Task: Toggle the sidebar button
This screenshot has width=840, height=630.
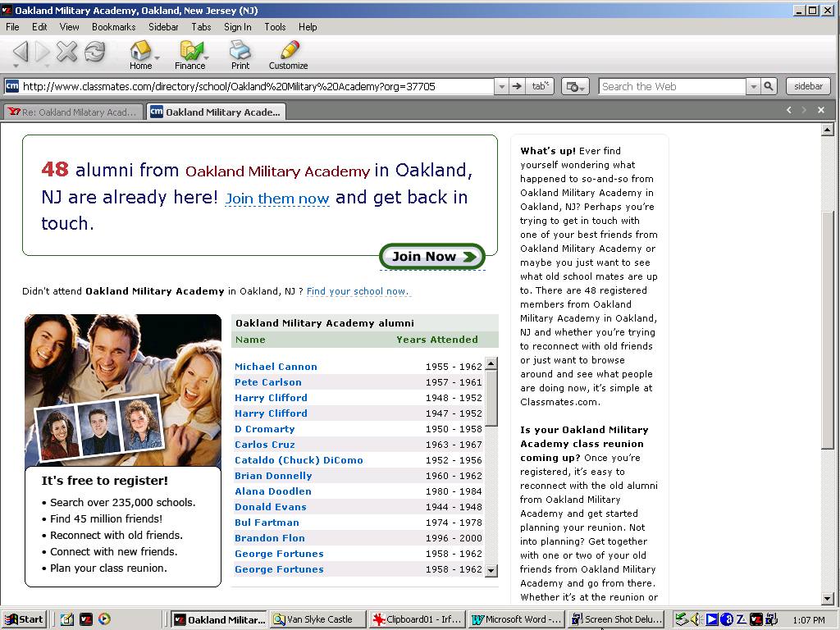Action: point(808,86)
